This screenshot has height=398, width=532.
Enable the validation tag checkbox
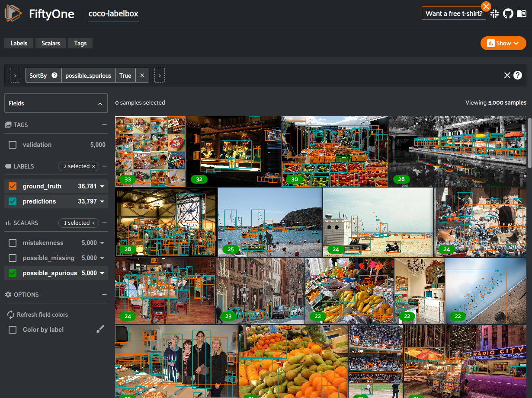[x=13, y=145]
